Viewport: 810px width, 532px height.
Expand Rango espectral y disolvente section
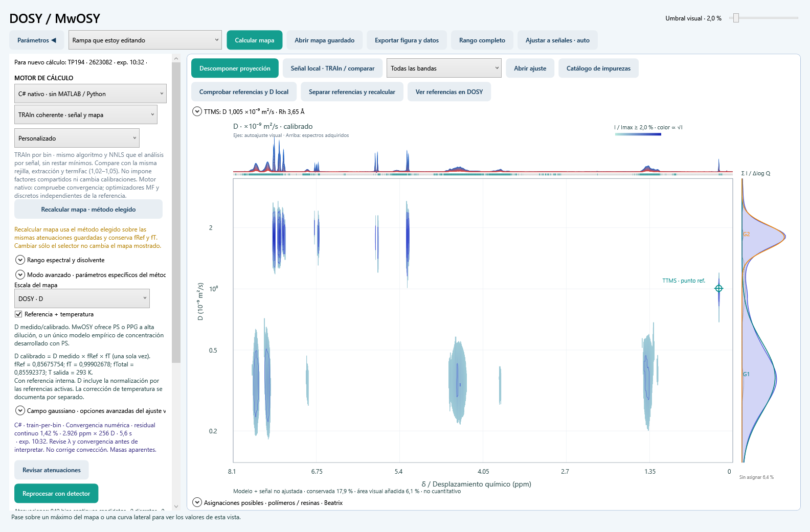(x=20, y=260)
